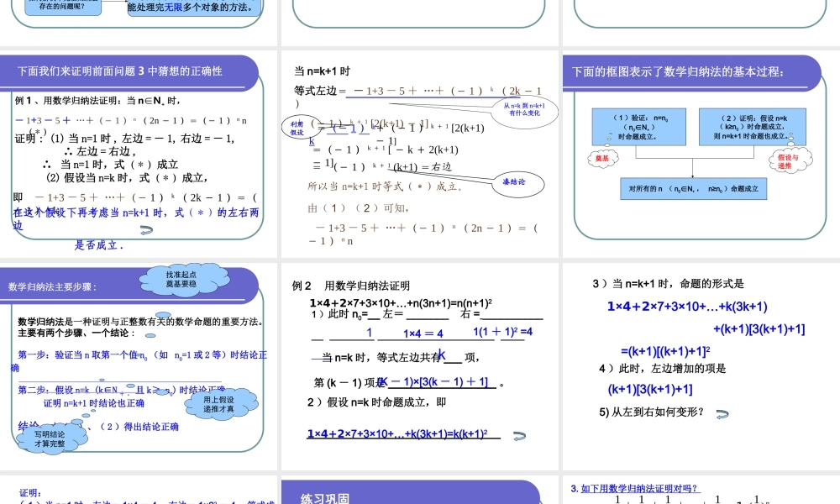Screen dimensions: 840x504
Task: Select the 找准起点奠基要稳 cloud
Action: click(x=184, y=280)
